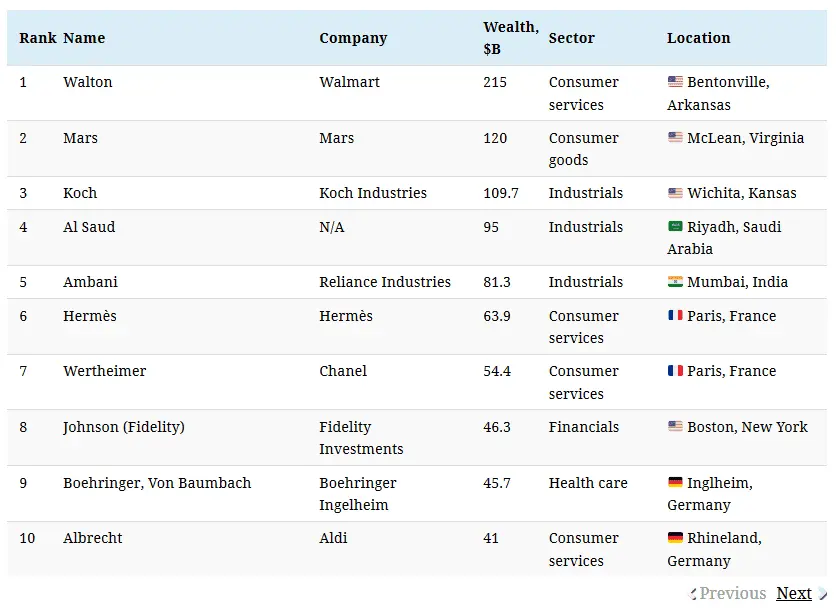Go to the Next page of results
This screenshot has height=608, width=836.
(794, 593)
